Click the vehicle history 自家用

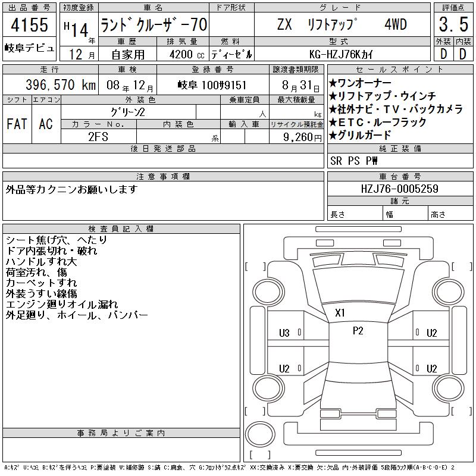click(128, 55)
